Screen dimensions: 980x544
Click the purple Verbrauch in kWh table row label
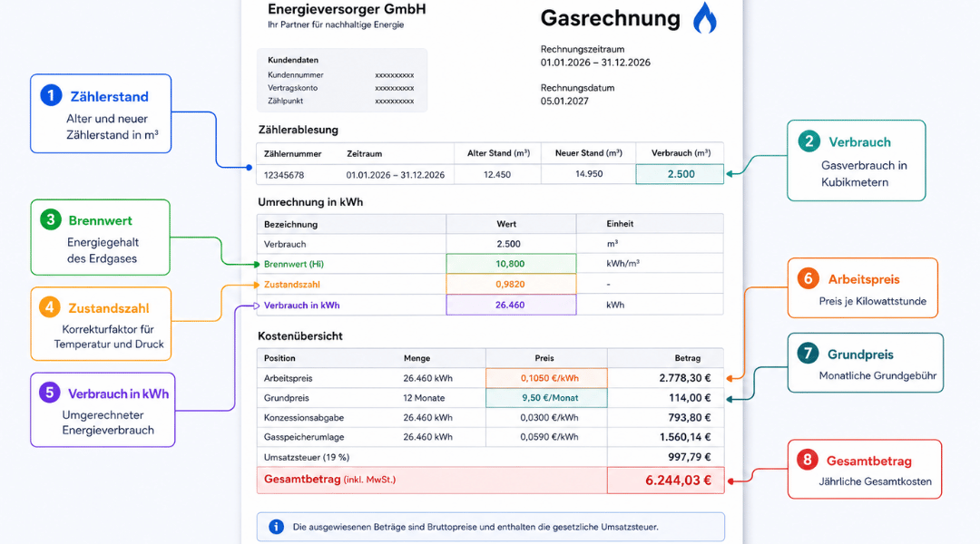302,306
